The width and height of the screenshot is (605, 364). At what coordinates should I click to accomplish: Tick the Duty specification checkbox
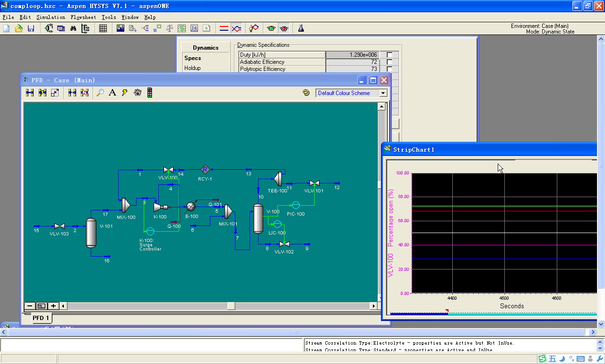point(389,55)
